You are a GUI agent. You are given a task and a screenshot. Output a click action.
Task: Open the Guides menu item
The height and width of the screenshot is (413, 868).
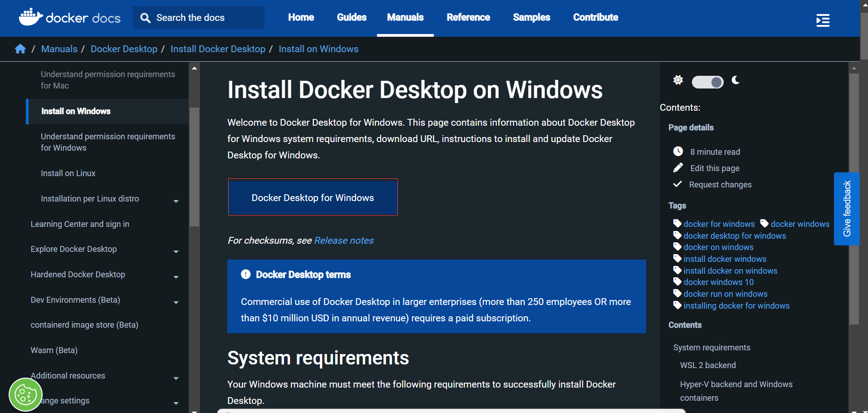[x=351, y=17]
